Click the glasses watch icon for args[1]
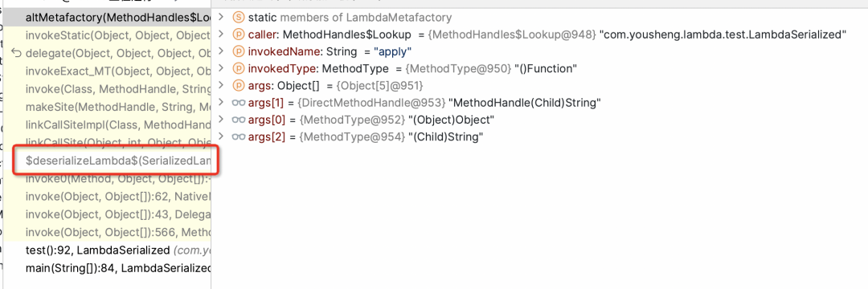The image size is (868, 289). (x=239, y=104)
